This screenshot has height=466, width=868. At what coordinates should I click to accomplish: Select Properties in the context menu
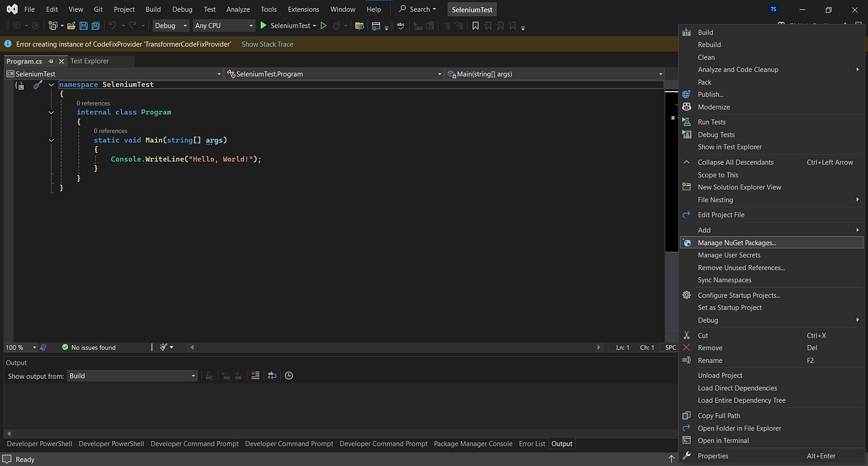pos(771,456)
